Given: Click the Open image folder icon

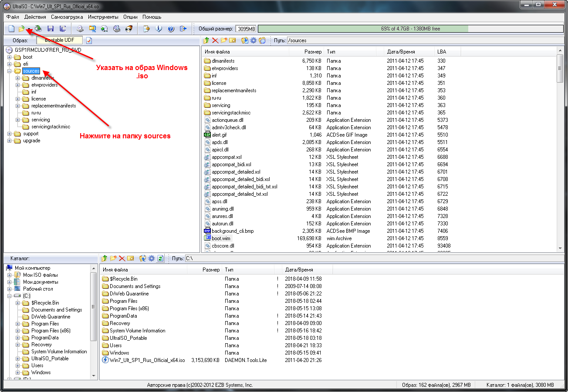Looking at the screenshot, I should click(21, 29).
